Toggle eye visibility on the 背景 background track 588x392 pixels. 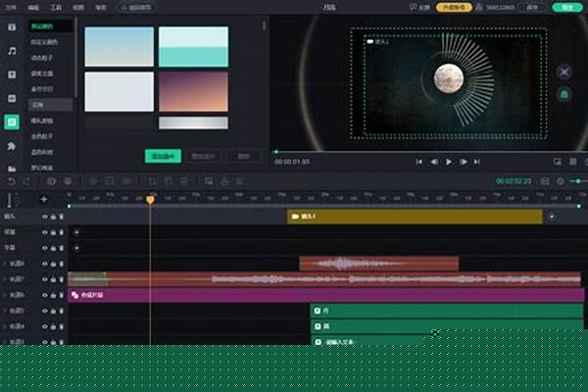pos(45,232)
